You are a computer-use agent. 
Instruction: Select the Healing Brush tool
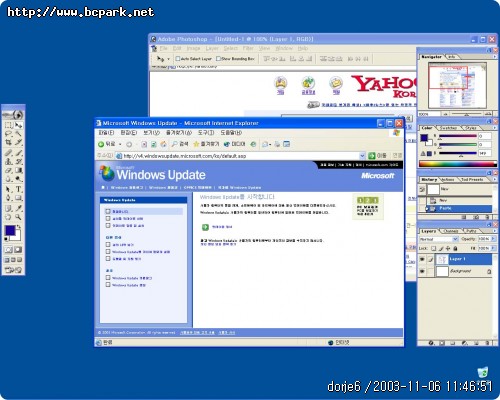(8, 153)
